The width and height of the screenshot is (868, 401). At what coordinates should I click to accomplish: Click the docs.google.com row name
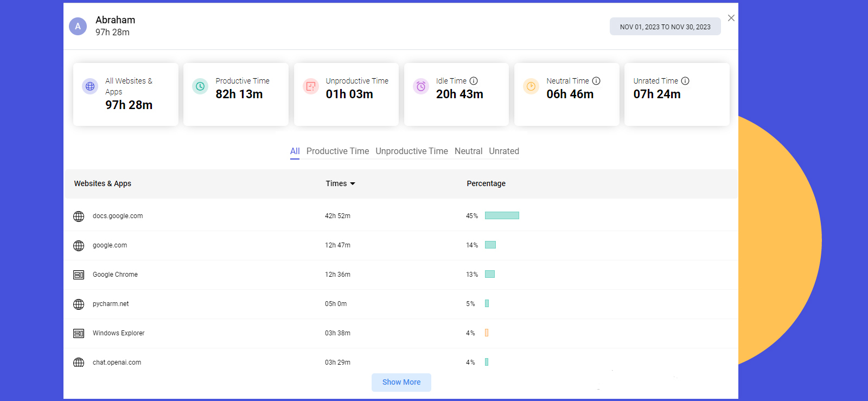[x=118, y=216]
